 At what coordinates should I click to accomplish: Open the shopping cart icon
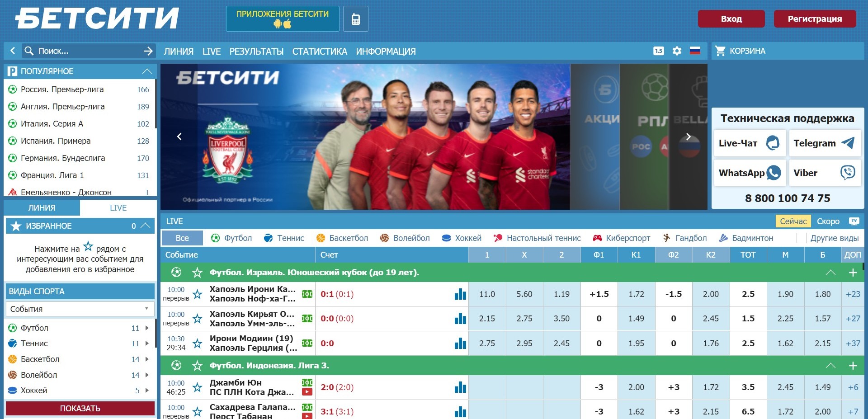[720, 51]
